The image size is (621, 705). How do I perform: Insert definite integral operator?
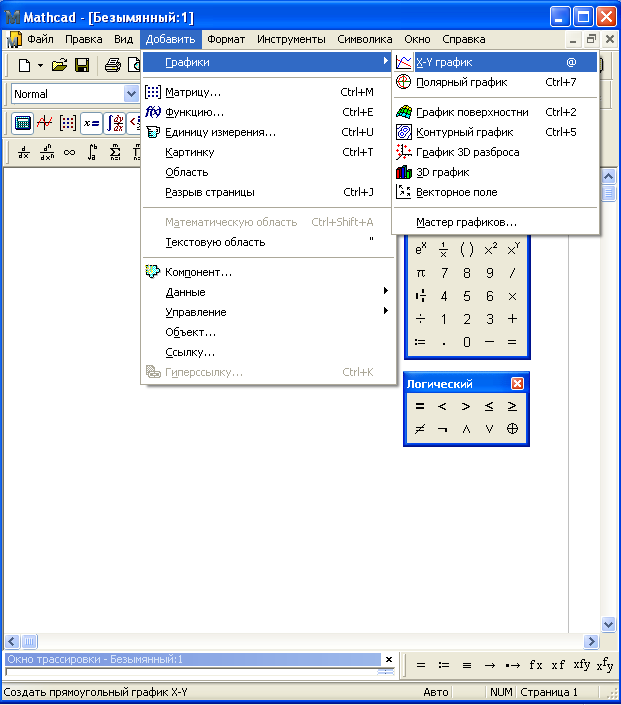(x=92, y=153)
